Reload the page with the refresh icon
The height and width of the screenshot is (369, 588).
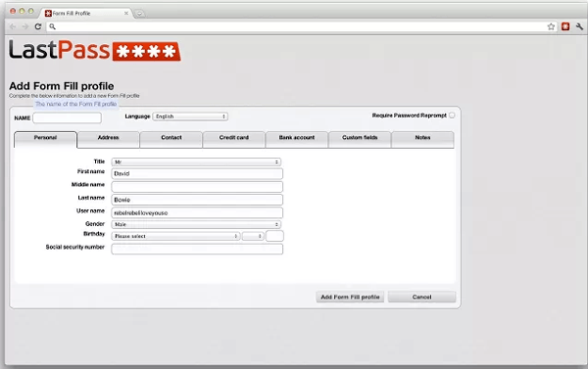pos(38,26)
